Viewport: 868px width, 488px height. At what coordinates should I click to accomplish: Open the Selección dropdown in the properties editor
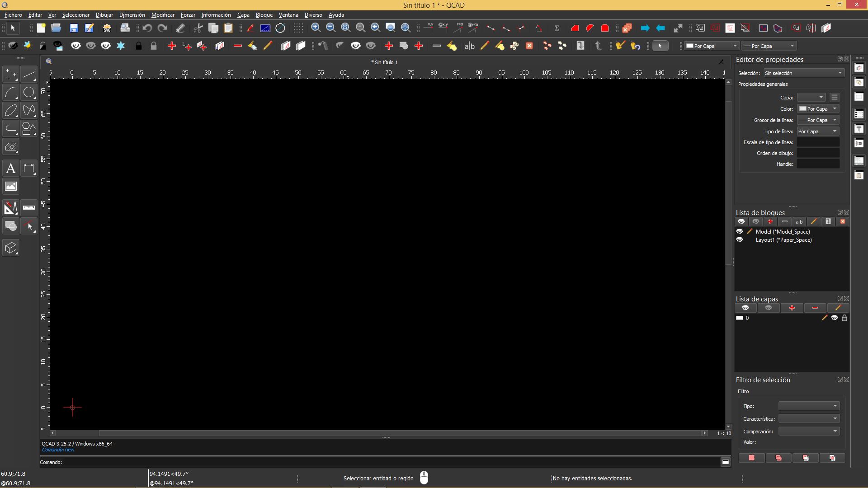[x=803, y=73]
